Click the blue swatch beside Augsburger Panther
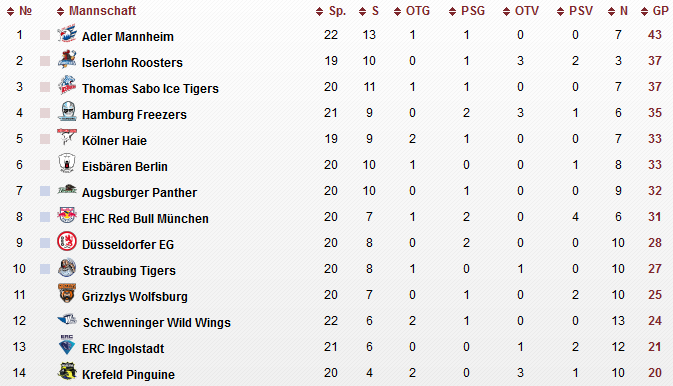Image resolution: width=673 pixels, height=386 pixels. point(45,191)
